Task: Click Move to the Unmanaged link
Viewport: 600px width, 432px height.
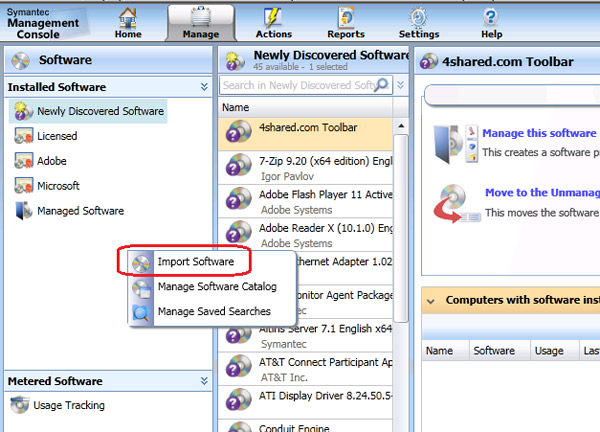Action: pos(542,192)
